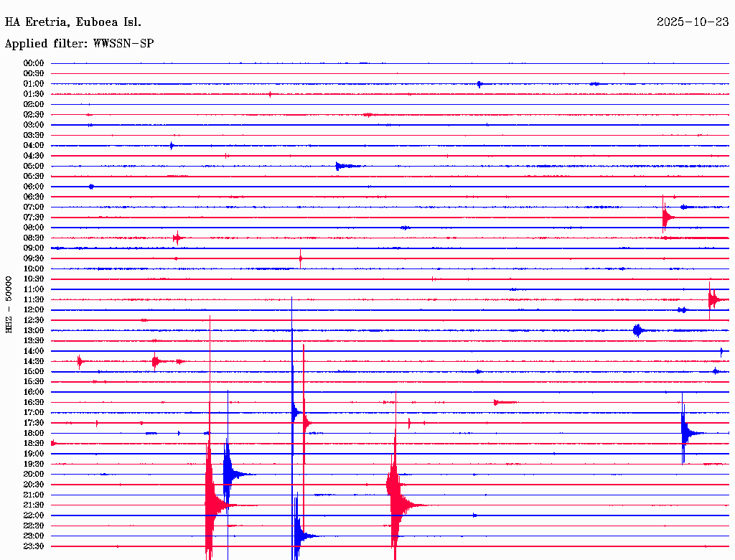Click the 15:30 time label

34,382
